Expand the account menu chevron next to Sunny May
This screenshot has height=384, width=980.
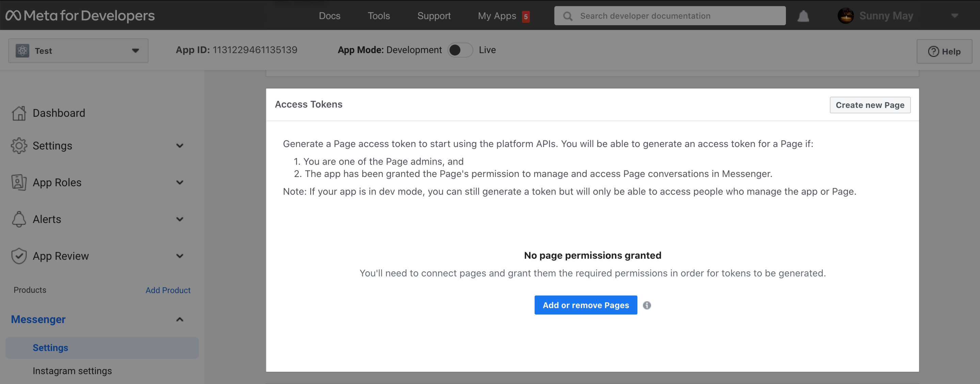click(x=955, y=16)
